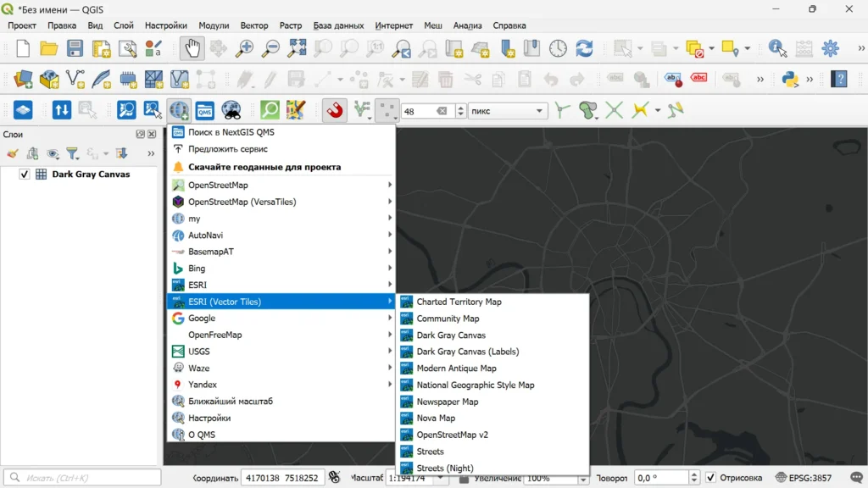
Task: Open the Вектор menu
Action: tap(254, 25)
